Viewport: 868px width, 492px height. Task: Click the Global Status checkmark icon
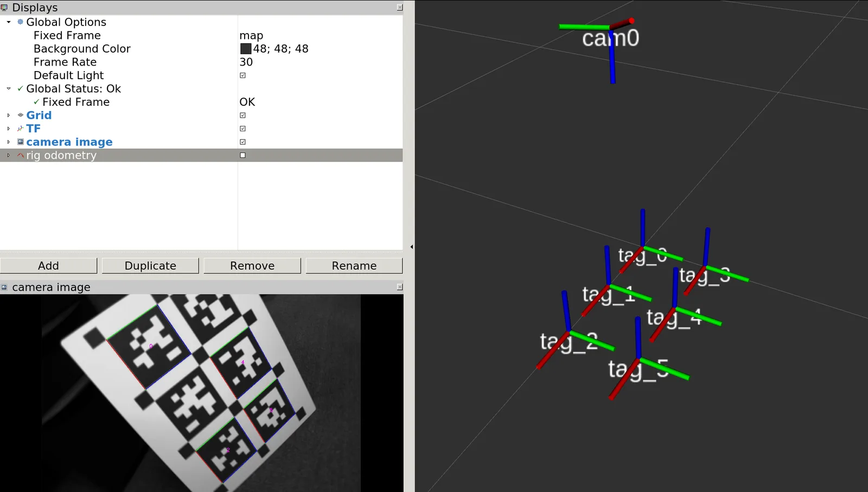click(21, 88)
